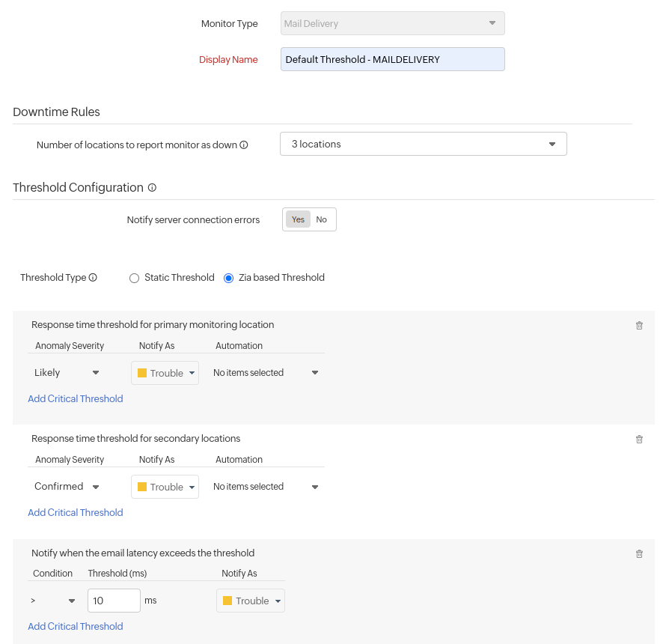The width and height of the screenshot is (669, 644).
Task: Add Critical Threshold for email latency
Action: pos(76,627)
